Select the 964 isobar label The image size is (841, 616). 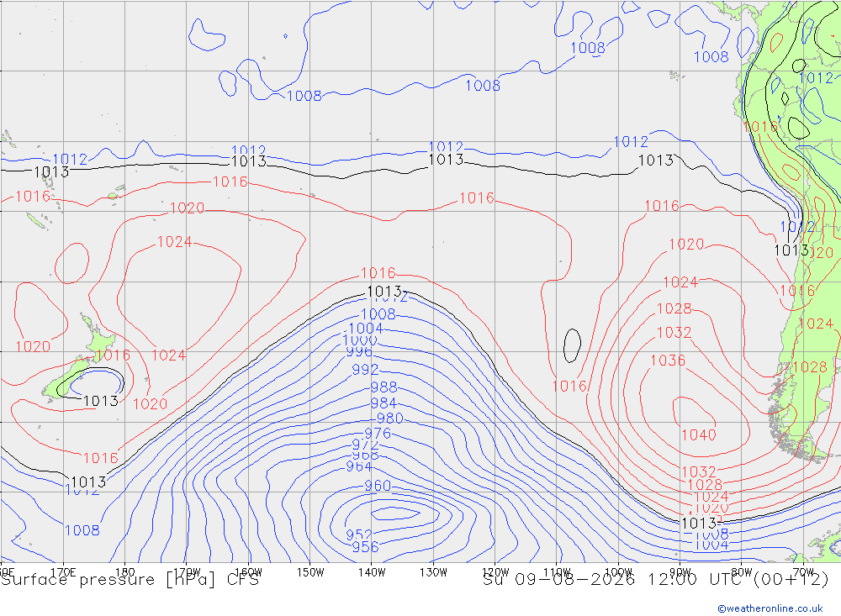click(x=359, y=466)
